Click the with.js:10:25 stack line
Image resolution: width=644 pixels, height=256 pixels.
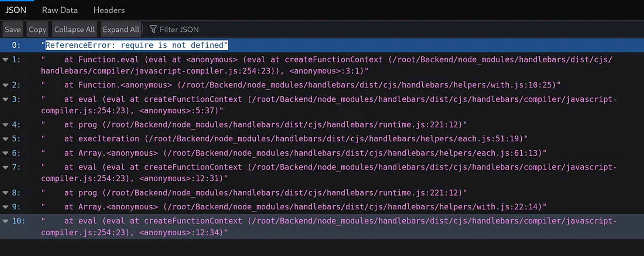[x=301, y=85]
